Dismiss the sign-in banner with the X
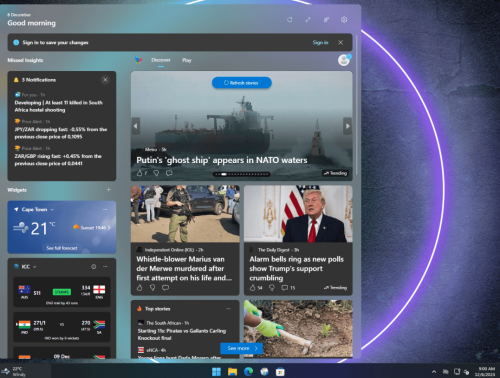Viewport: 500px width, 378px height. (340, 42)
